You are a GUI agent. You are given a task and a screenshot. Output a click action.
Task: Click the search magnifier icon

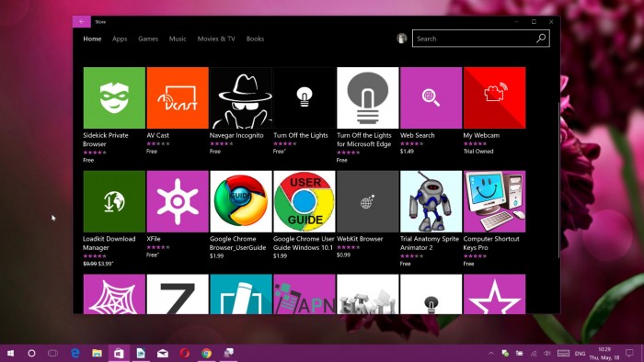tap(541, 39)
